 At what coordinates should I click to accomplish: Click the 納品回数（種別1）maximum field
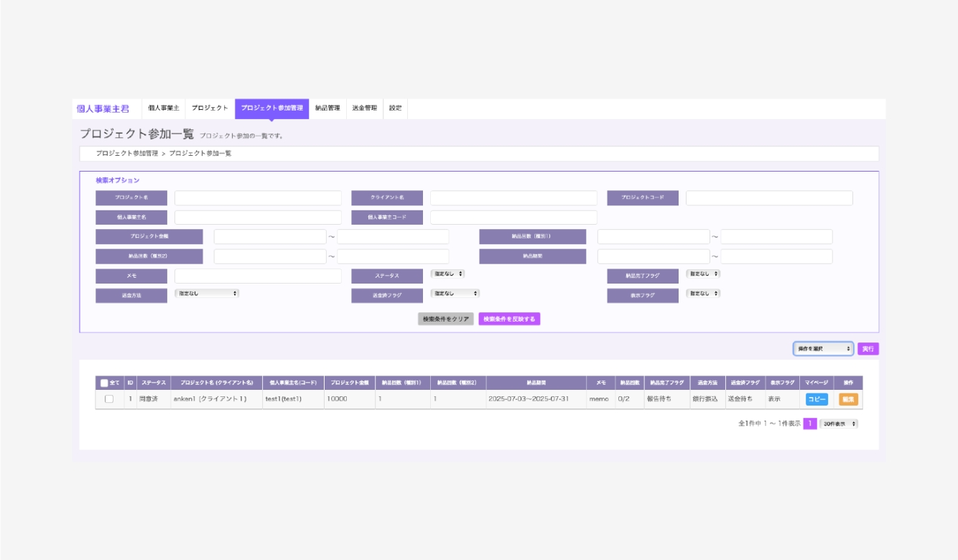pyautogui.click(x=776, y=237)
